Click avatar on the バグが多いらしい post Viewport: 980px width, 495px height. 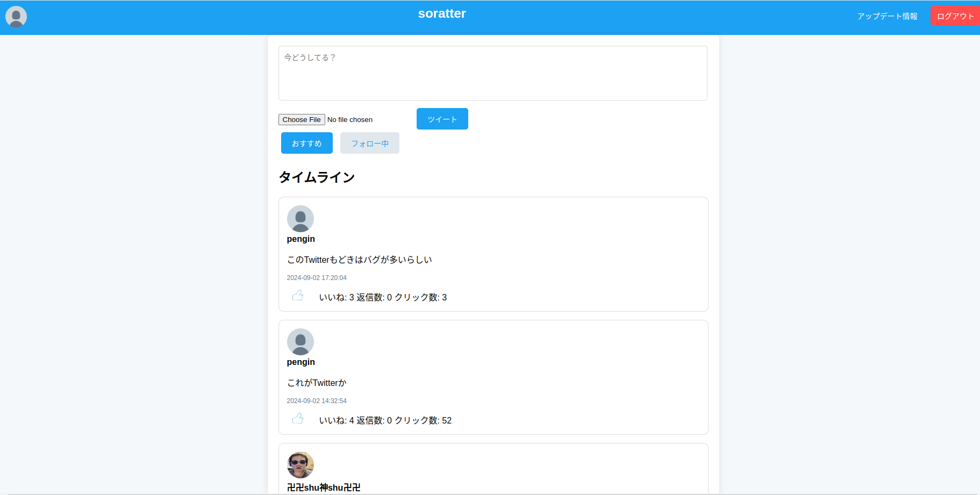click(301, 219)
